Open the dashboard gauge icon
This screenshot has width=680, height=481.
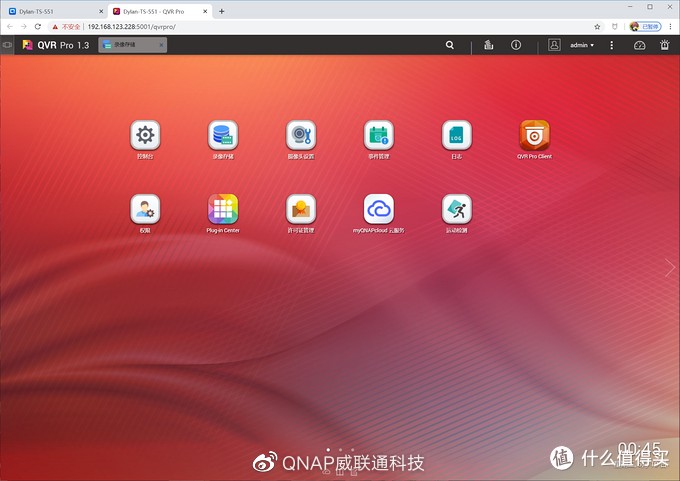[x=640, y=45]
